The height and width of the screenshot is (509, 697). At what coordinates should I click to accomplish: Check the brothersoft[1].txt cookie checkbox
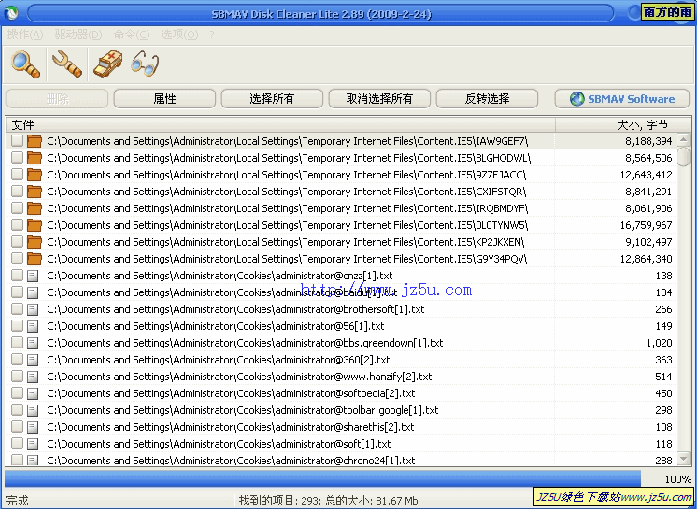[x=17, y=309]
